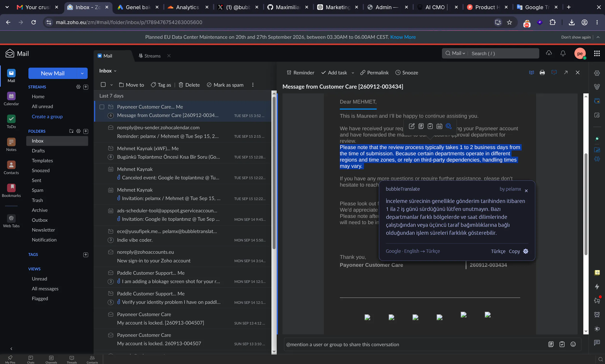Collapse the maintenance banner chevron
The width and height of the screenshot is (605, 364).
(x=598, y=37)
